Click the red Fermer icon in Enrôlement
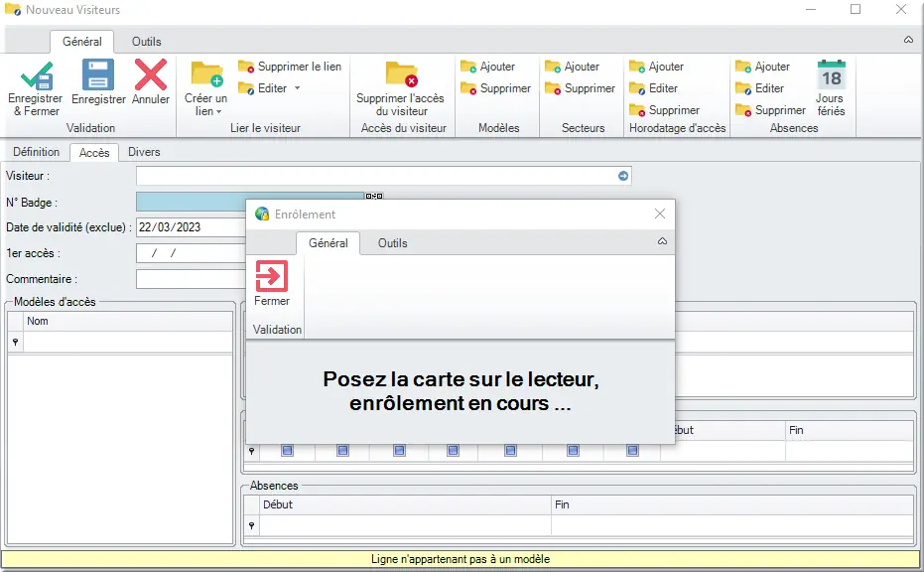This screenshot has width=924, height=572. coord(272,276)
